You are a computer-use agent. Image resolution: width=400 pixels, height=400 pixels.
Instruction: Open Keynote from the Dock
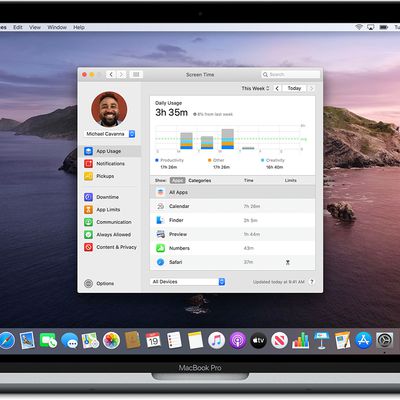click(x=321, y=341)
